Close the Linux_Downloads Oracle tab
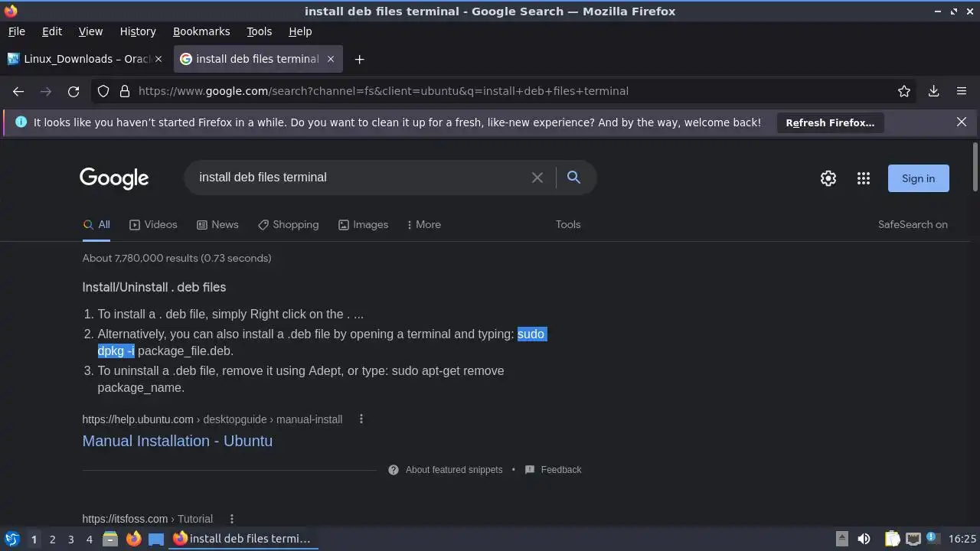The height and width of the screenshot is (551, 980). click(x=158, y=59)
